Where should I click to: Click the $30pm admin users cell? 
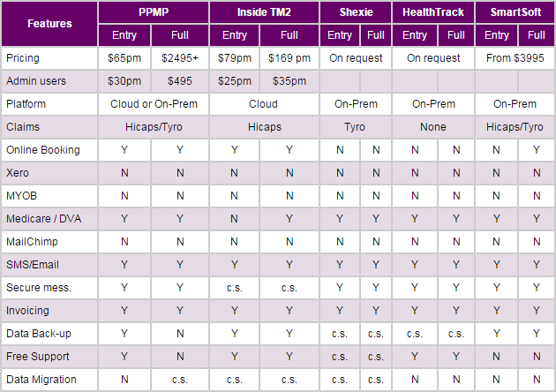124,81
